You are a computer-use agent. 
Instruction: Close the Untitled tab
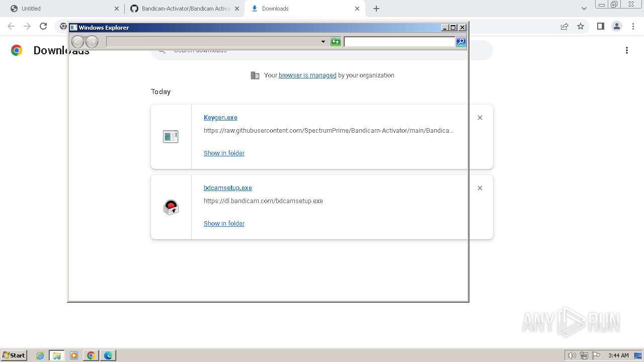(117, 9)
